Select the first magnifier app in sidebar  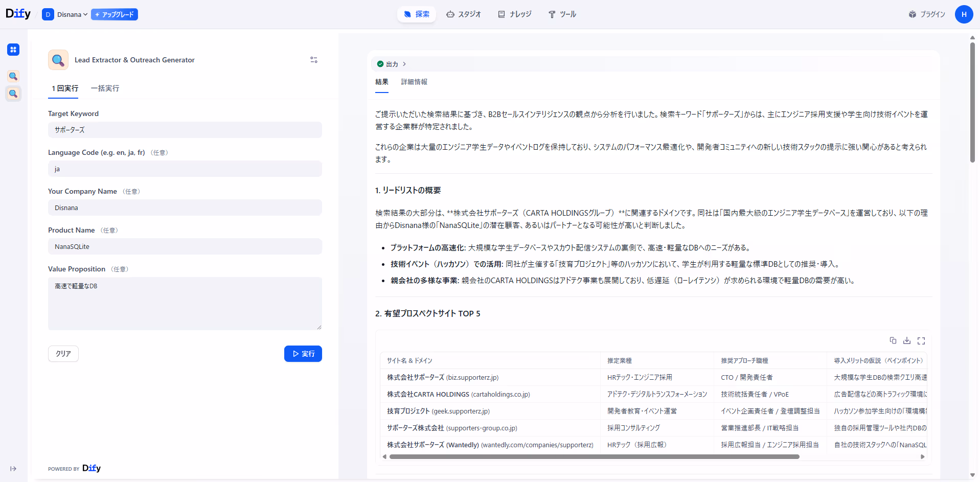pos(13,76)
